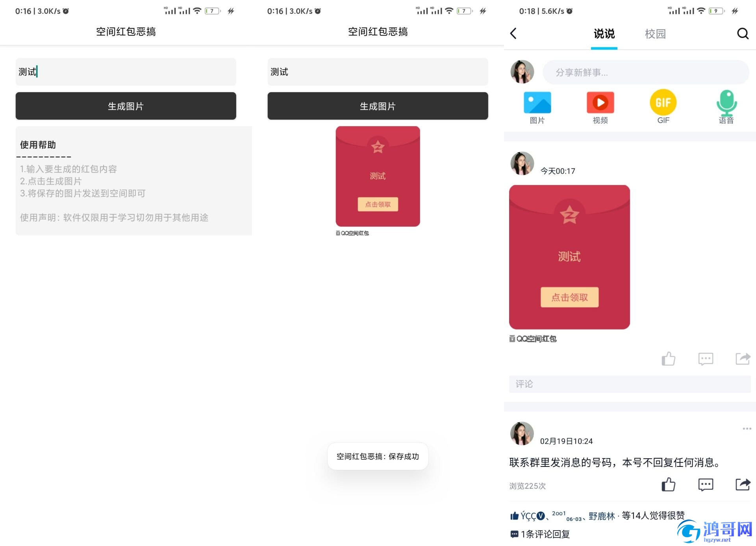This screenshot has height=546, width=756.
Task: Tap WiFi icon in third status bar
Action: point(701,11)
